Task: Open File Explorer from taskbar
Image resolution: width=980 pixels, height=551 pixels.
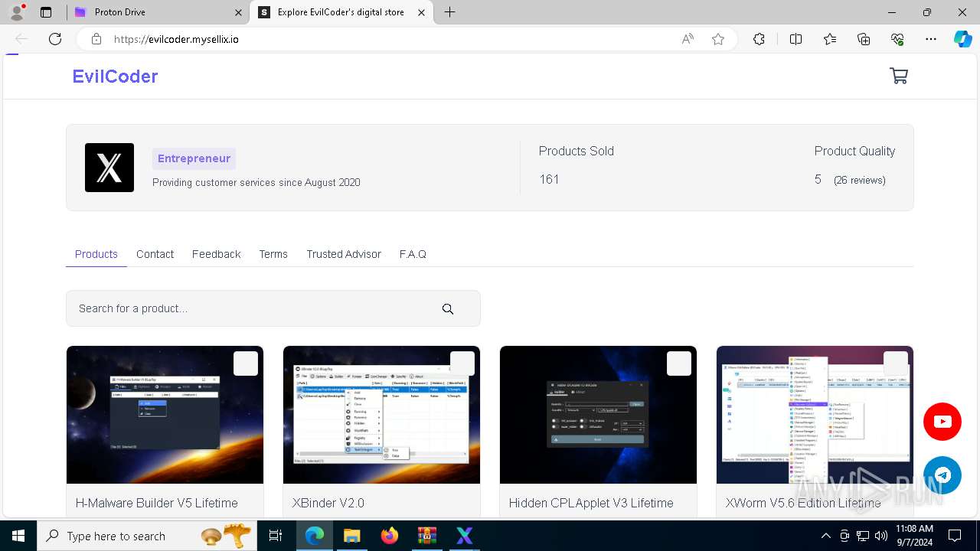Action: click(351, 536)
